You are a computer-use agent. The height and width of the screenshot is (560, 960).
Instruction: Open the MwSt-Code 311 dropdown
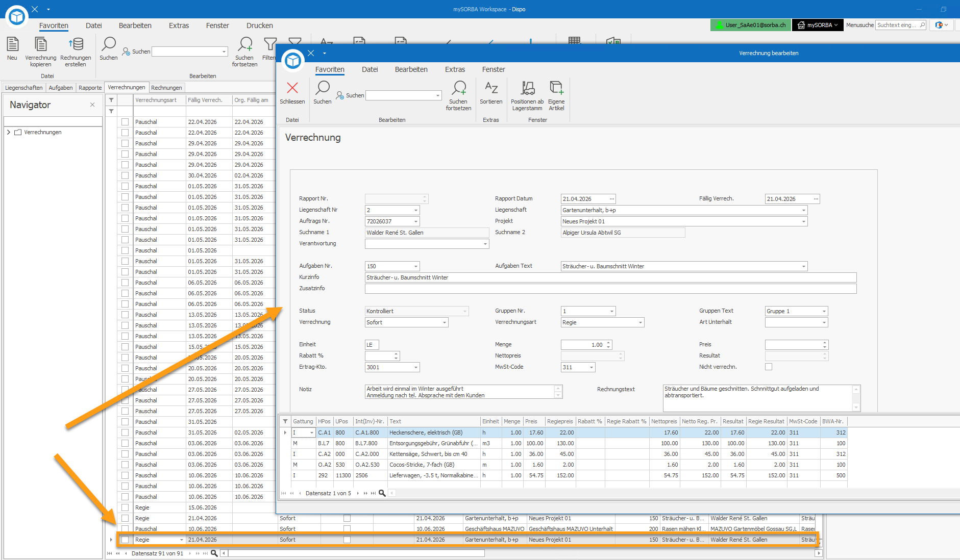pyautogui.click(x=592, y=367)
